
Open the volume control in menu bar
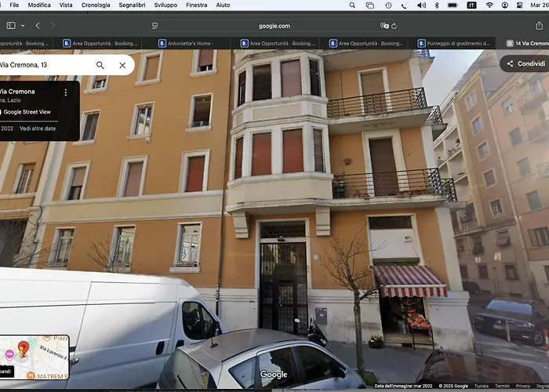coord(422,5)
